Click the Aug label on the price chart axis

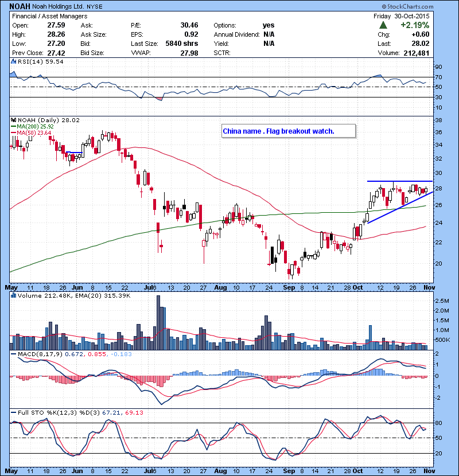[x=220, y=287]
